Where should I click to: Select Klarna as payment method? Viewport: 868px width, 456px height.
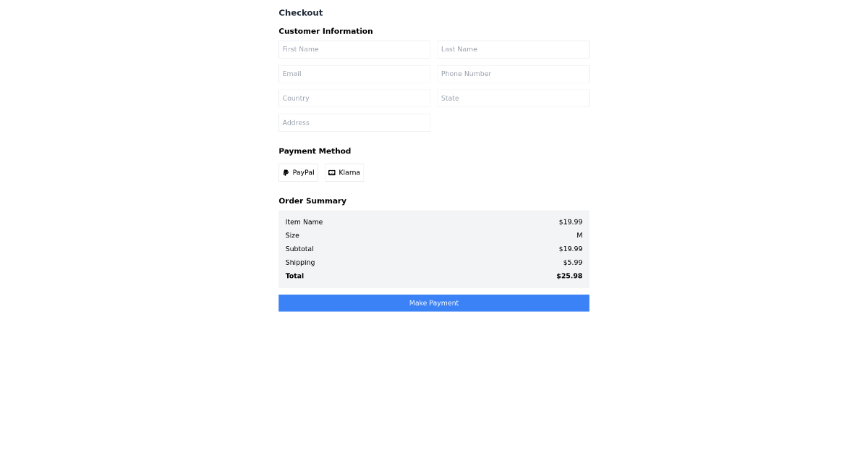point(344,172)
